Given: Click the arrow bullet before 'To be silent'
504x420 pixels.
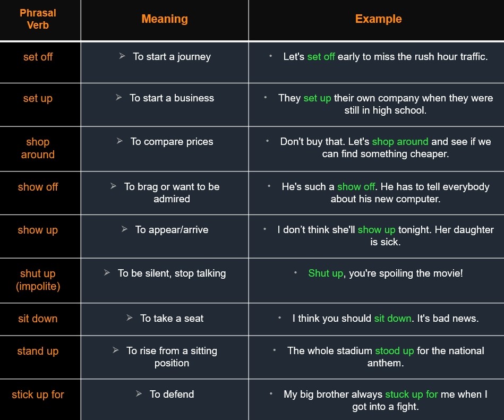Looking at the screenshot, I should click(x=107, y=272).
